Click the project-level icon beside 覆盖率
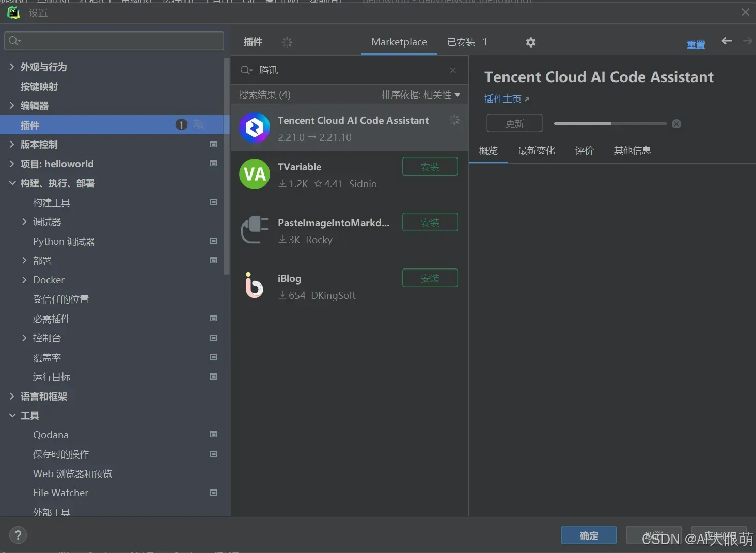 pyautogui.click(x=213, y=357)
